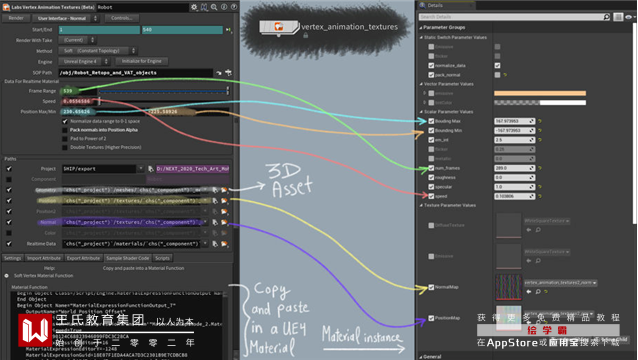638x360 pixels.
Task: Click the Controls... button
Action: point(122,18)
